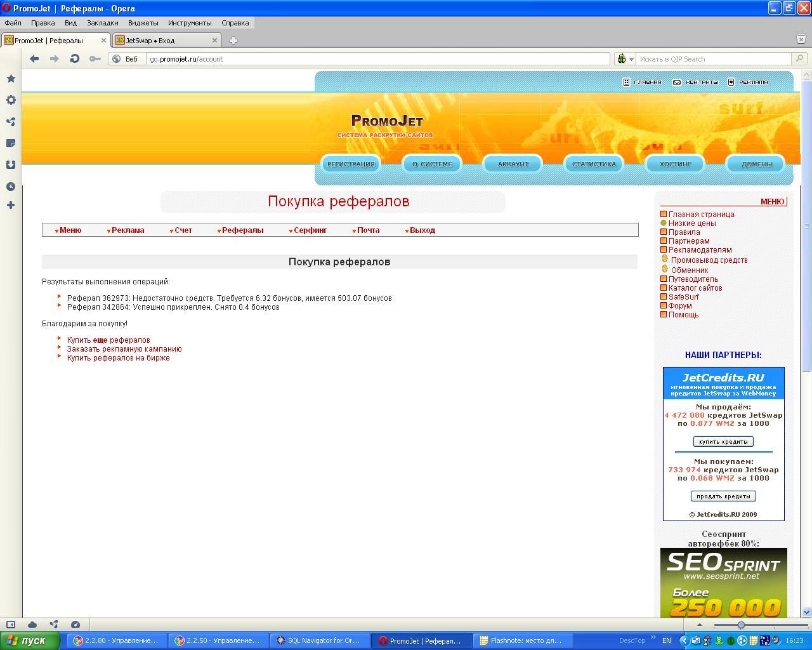Image resolution: width=812 pixels, height=650 pixels.
Task: Click the Веб address badge
Action: (126, 59)
